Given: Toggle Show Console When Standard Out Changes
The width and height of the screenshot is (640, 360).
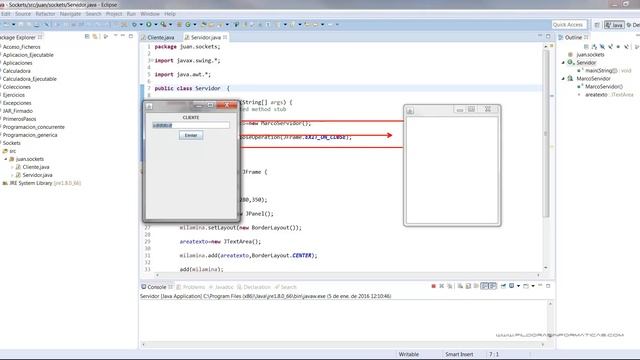Looking at the screenshot, I should 484,286.
